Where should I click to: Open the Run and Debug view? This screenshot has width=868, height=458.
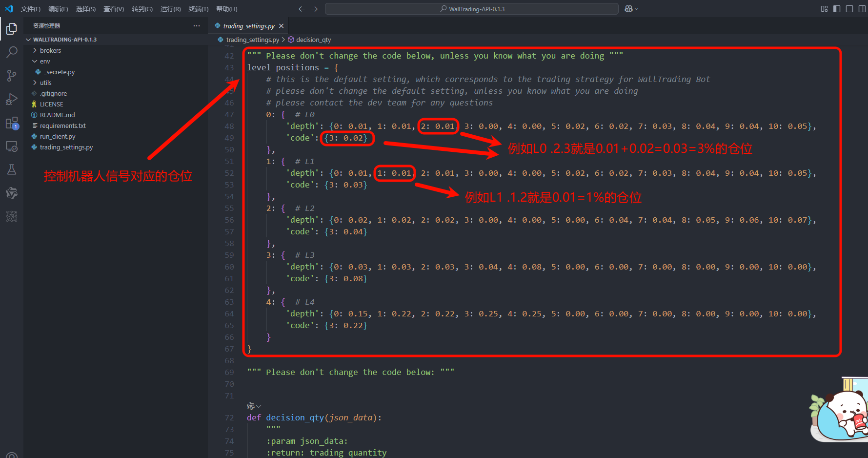pyautogui.click(x=12, y=99)
